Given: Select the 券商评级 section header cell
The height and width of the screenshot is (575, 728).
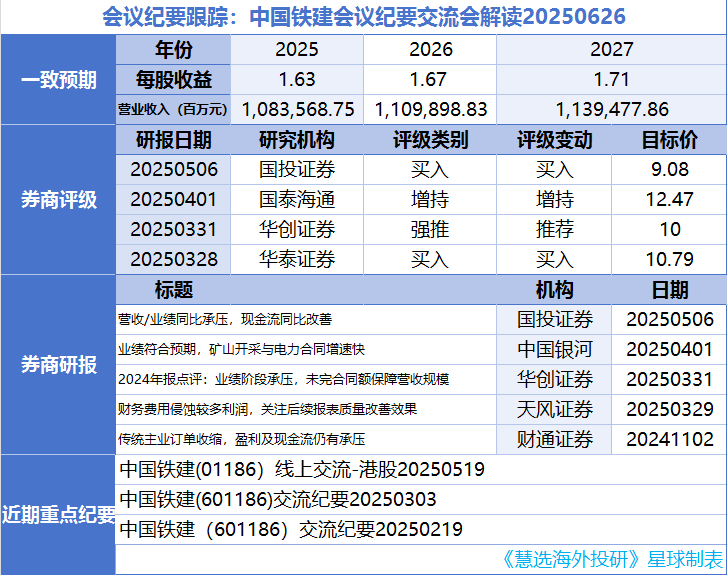Looking at the screenshot, I should pyautogui.click(x=58, y=200).
